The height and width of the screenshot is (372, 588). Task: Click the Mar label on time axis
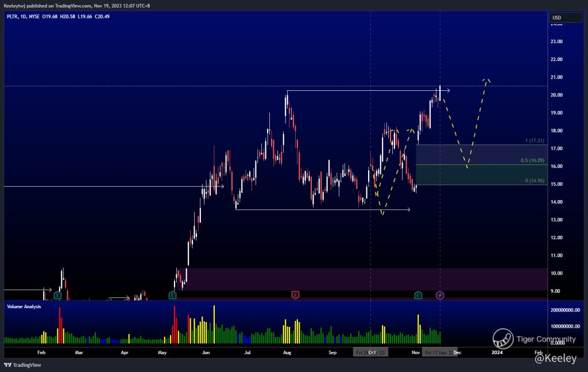click(x=79, y=352)
